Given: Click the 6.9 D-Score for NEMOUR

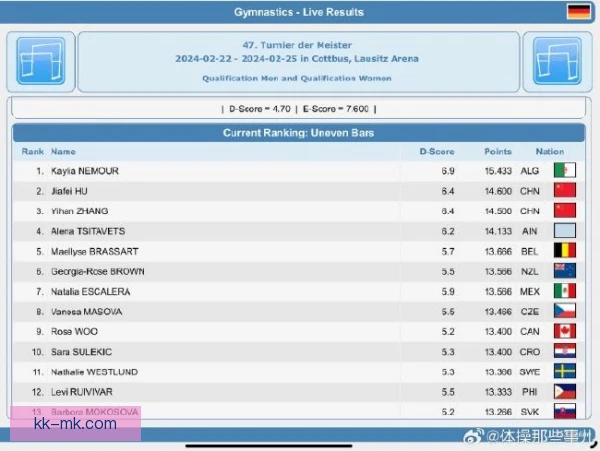Looking at the screenshot, I should 448,171.
